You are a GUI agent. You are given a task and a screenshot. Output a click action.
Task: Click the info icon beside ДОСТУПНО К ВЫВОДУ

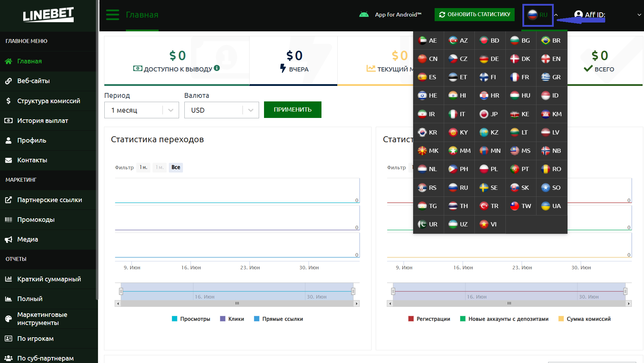pyautogui.click(x=217, y=68)
